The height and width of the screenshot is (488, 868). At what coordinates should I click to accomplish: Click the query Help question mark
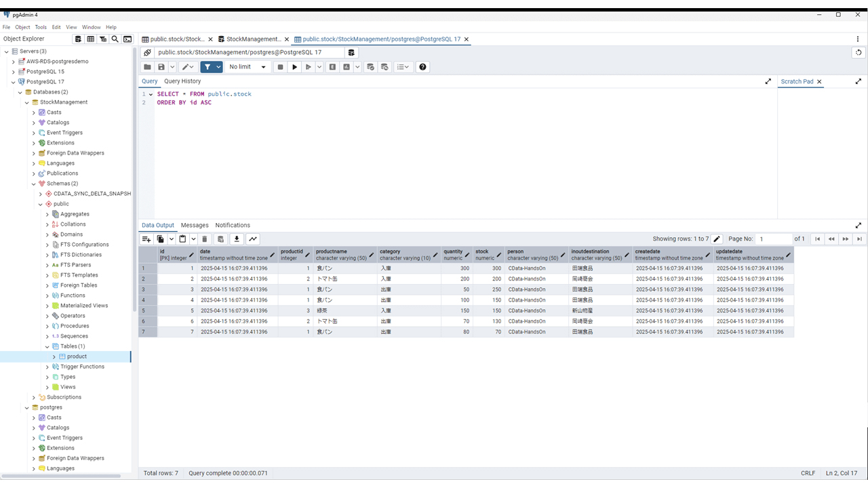click(423, 67)
